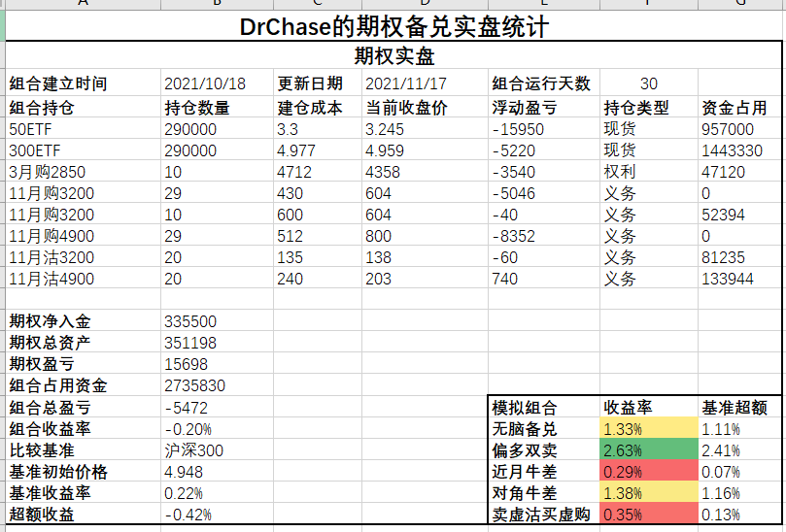Click the 对角牛差 excess value 1.16%
The width and height of the screenshot is (786, 532).
740,493
